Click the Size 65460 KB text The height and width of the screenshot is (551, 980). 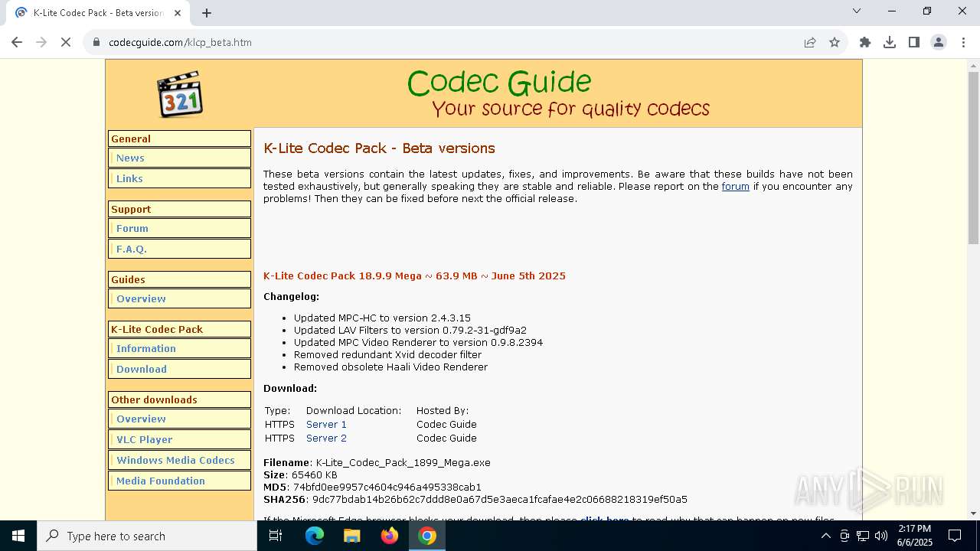tap(300, 474)
